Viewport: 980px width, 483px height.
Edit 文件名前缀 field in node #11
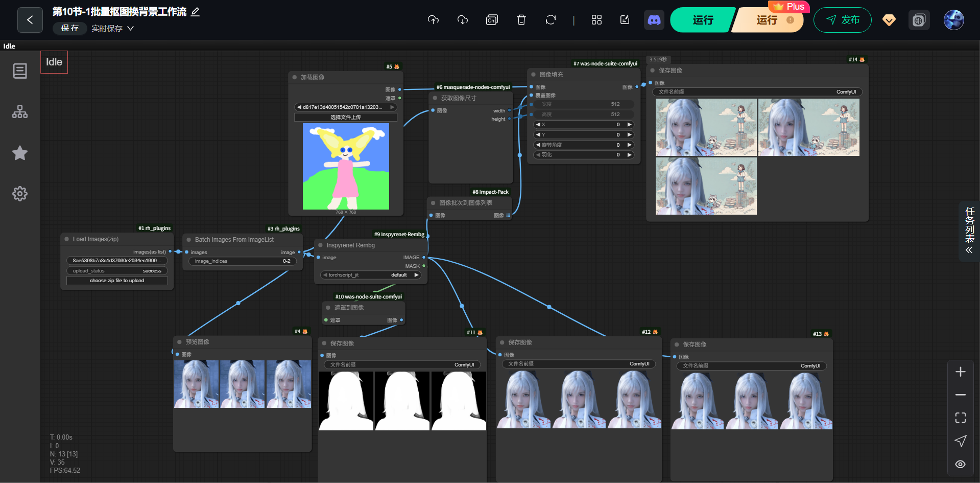[x=402, y=365]
